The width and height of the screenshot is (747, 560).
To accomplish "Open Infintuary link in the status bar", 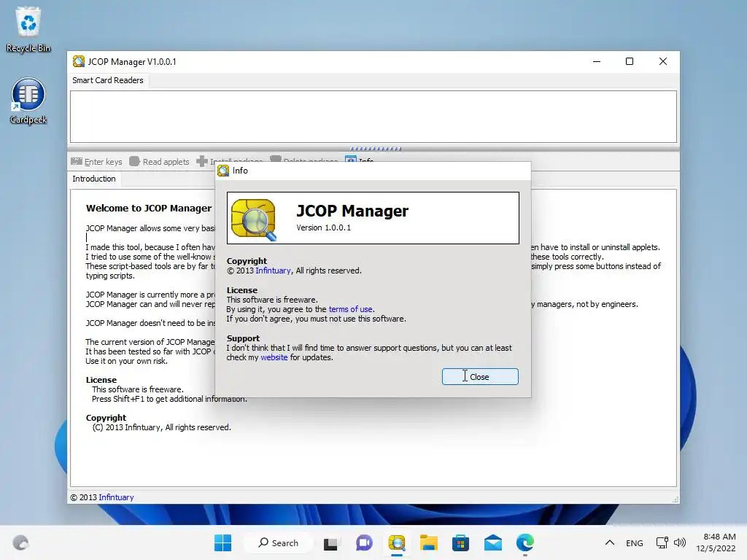I will pos(116,497).
